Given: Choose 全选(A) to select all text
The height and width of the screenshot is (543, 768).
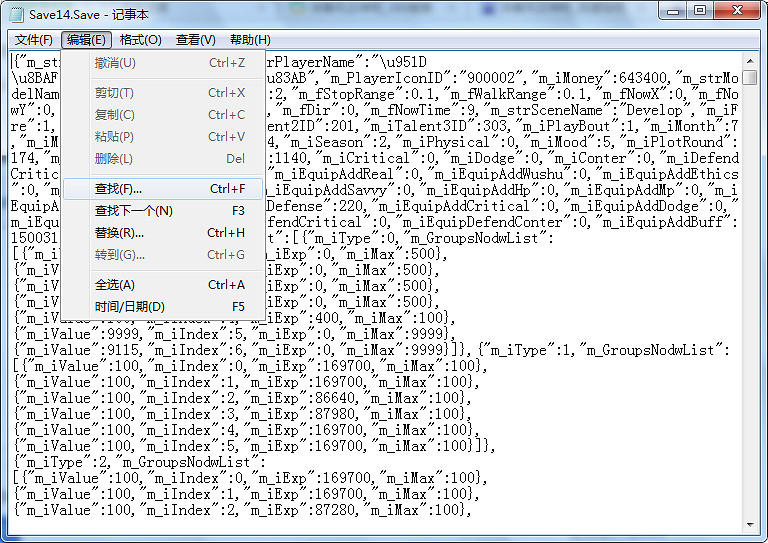Looking at the screenshot, I should pos(115,285).
